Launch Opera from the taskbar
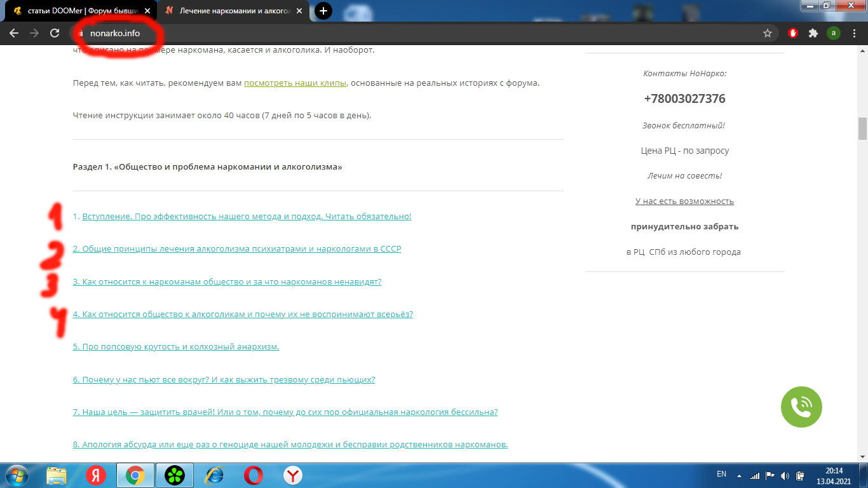The image size is (868, 488). pyautogui.click(x=254, y=475)
